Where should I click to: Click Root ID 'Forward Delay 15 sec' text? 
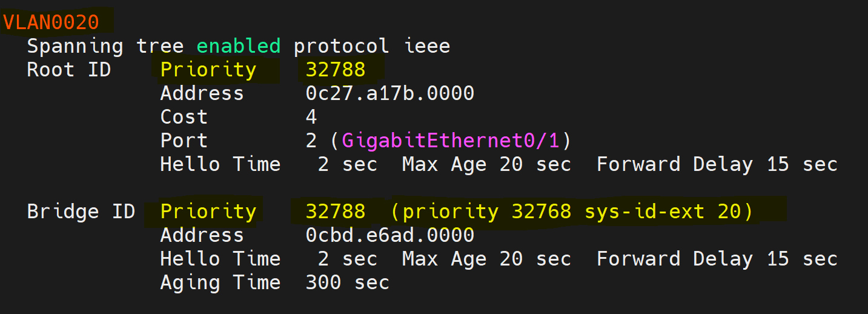pyautogui.click(x=717, y=164)
